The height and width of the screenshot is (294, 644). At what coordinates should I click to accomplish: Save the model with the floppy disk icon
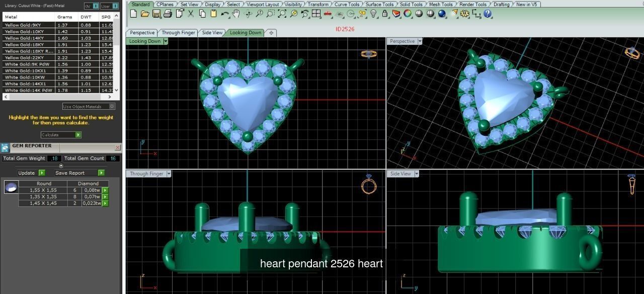click(156, 14)
